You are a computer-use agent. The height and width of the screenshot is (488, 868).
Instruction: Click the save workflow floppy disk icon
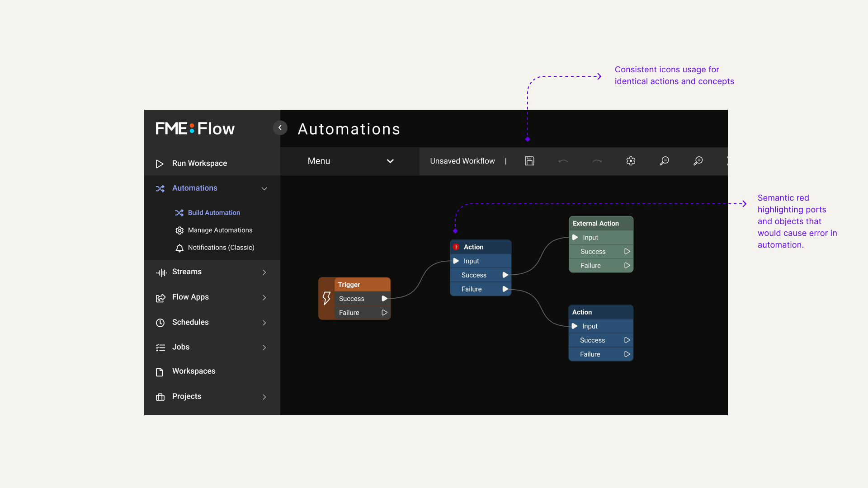(529, 161)
